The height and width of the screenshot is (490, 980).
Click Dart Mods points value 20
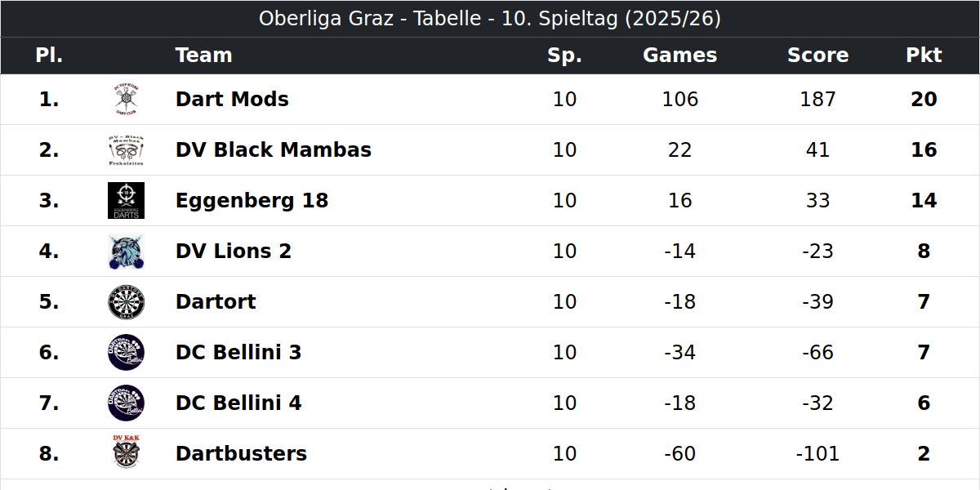coord(924,100)
